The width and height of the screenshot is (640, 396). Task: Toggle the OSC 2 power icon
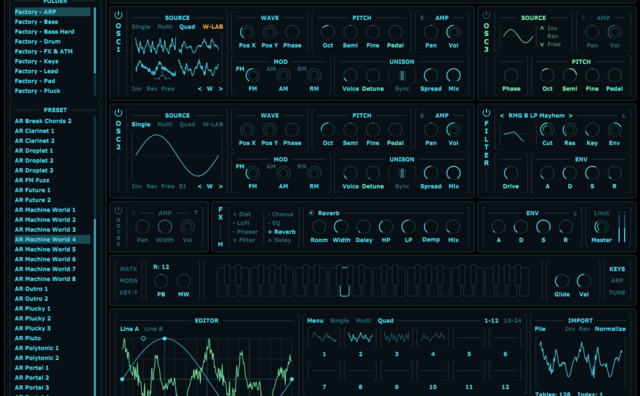coord(118,113)
